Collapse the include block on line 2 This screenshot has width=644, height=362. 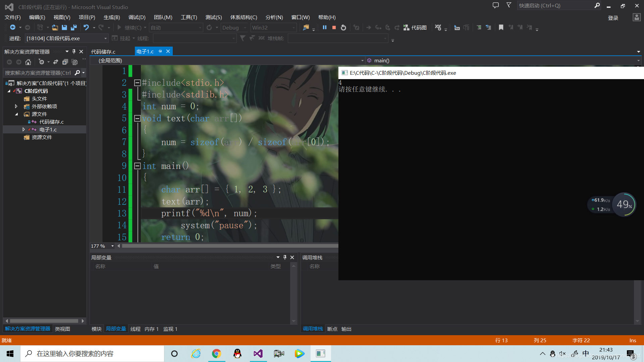pos(137,83)
